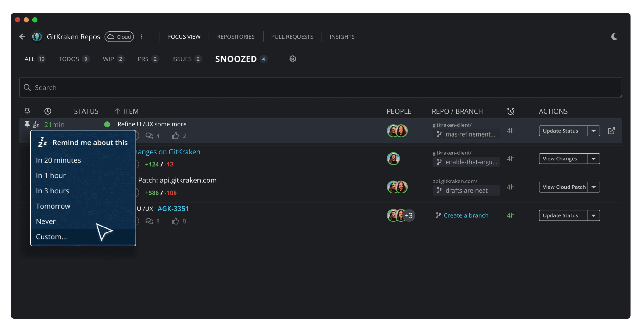Viewport: 644px width, 330px height.
Task: Click enable-that-argu branch label
Action: coord(466,162)
